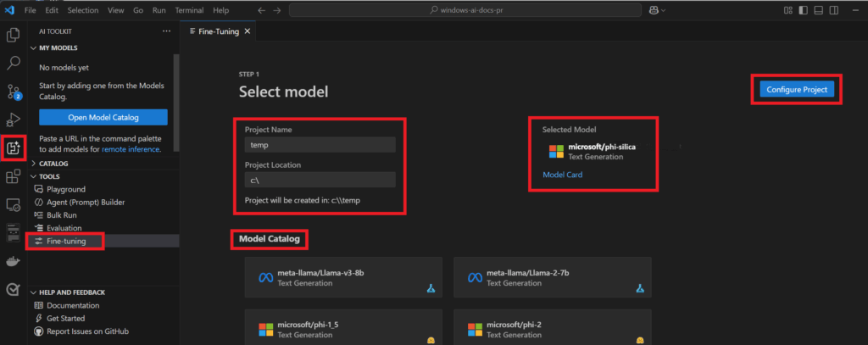Click the Configure Project button
The height and width of the screenshot is (345, 868).
pos(795,89)
